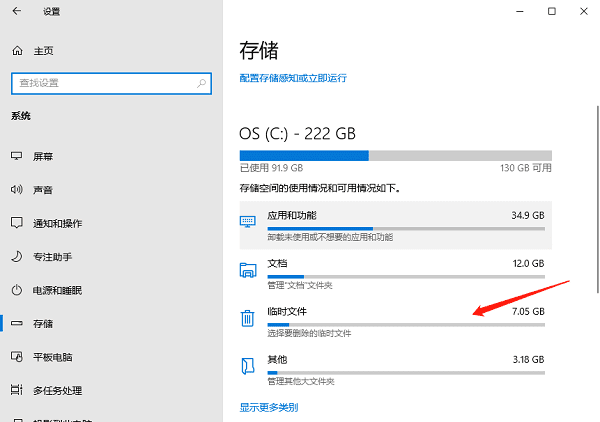
Task: Select Storage (存储) in the sidebar
Action: pos(43,323)
